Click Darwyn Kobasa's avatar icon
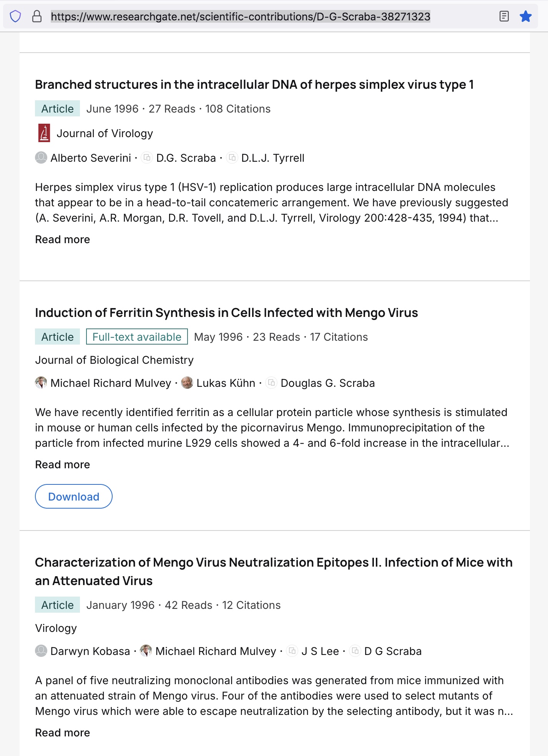 (41, 651)
